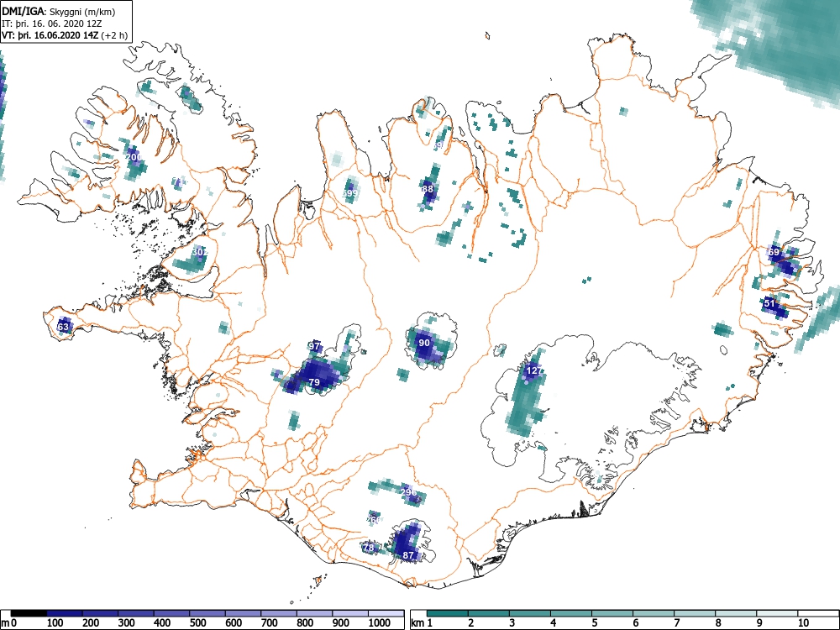Click the map value label '79'
This screenshot has height=630, width=840.
pos(314,382)
